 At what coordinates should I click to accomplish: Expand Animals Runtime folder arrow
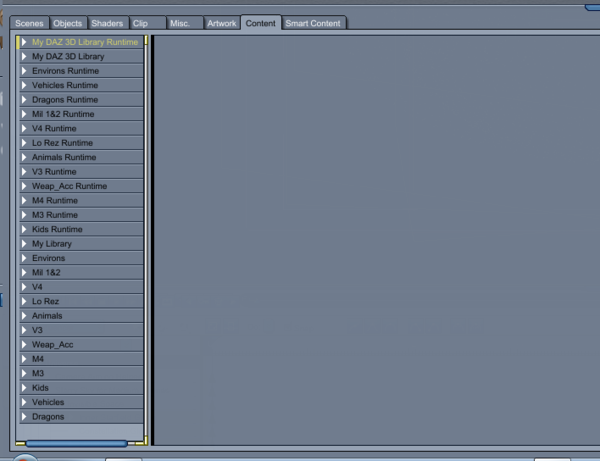click(x=24, y=157)
